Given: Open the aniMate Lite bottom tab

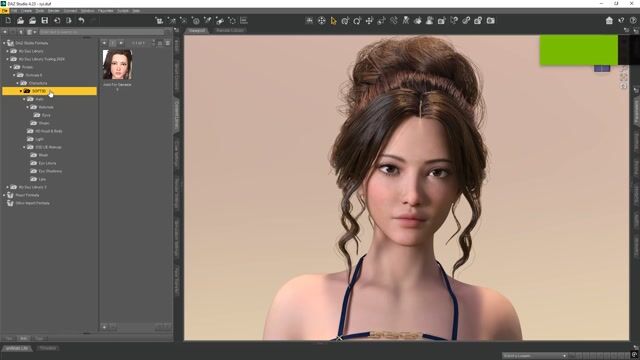Looking at the screenshot, I should tap(17, 348).
